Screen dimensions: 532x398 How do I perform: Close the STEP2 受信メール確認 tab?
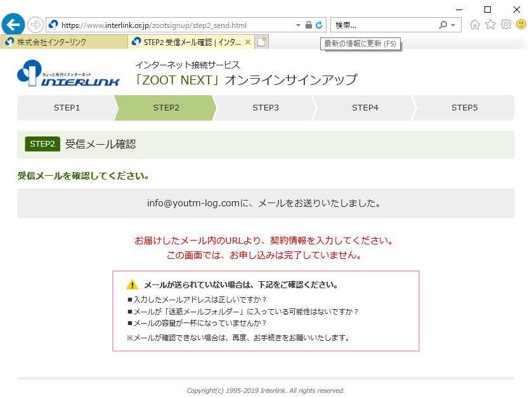248,42
